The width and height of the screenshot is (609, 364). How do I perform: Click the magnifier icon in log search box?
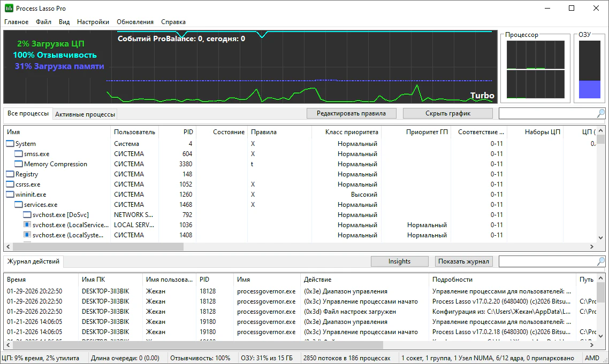coord(600,261)
